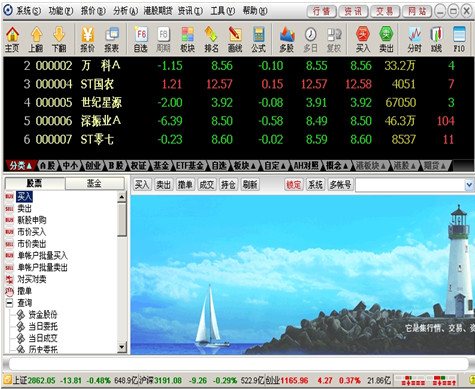Viewport: 475px width, 389px height.
Task: Click the 多日 multi-day clock icon
Action: pos(310,39)
